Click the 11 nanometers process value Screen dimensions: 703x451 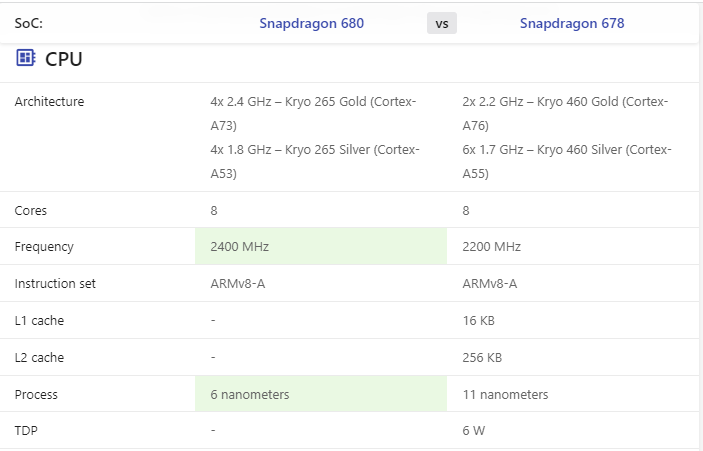(505, 395)
